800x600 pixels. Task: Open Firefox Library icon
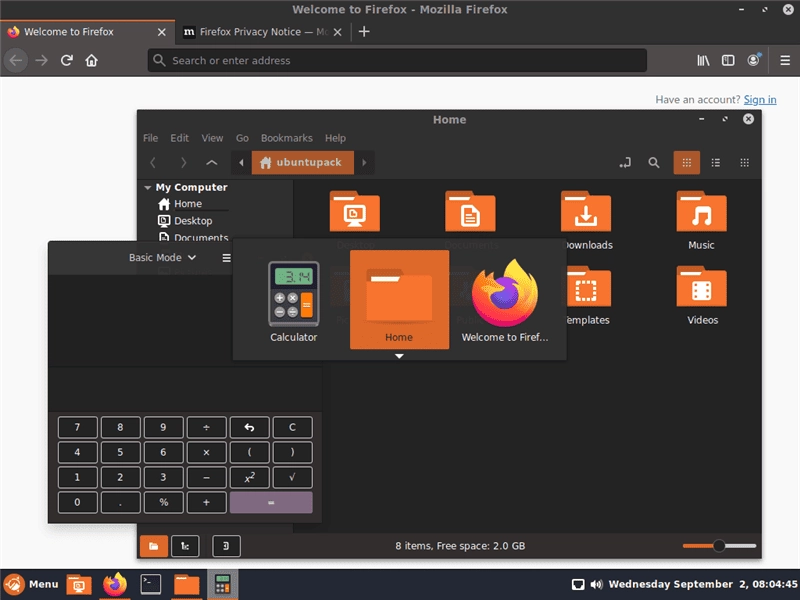[703, 60]
